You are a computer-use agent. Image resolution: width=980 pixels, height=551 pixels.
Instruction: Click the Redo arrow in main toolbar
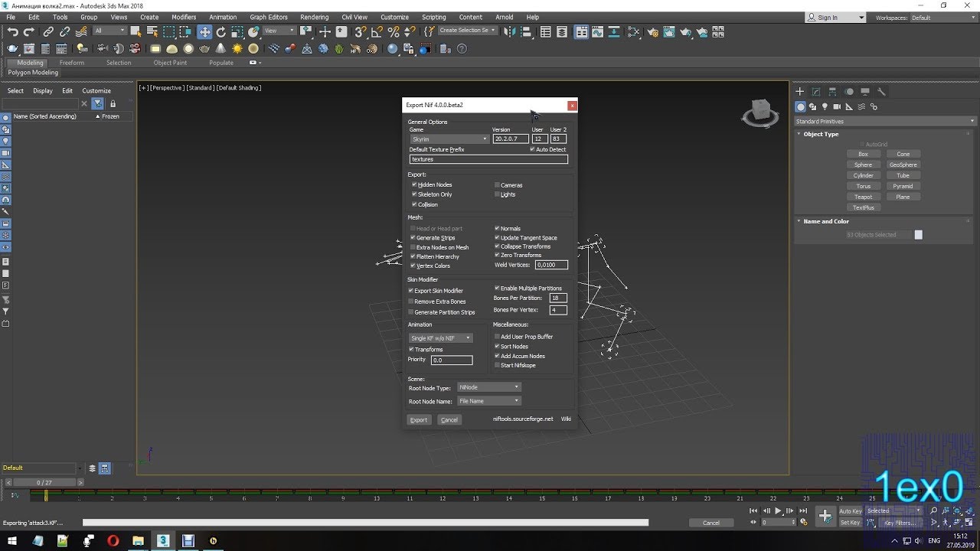tap(29, 31)
